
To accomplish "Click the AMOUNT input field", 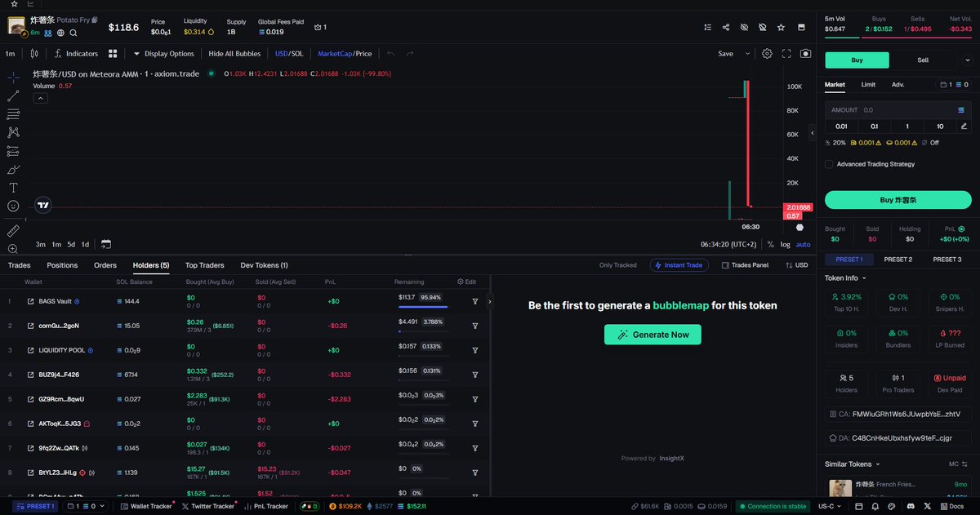I will coord(898,109).
